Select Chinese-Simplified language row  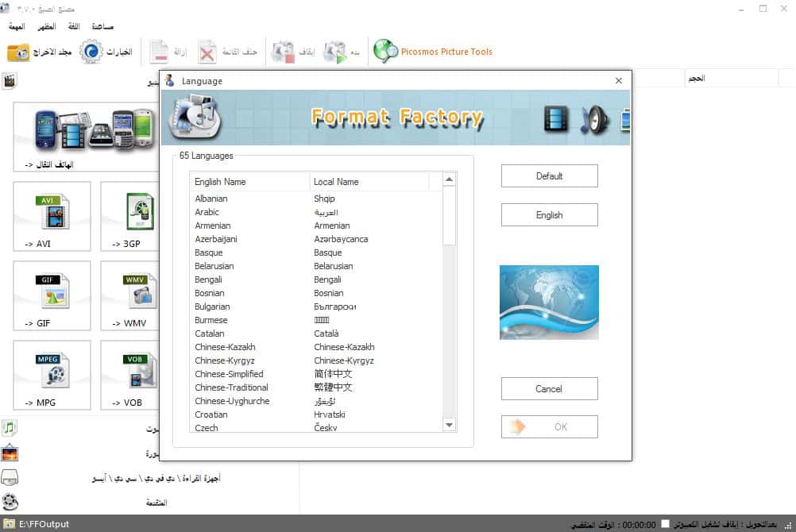317,374
